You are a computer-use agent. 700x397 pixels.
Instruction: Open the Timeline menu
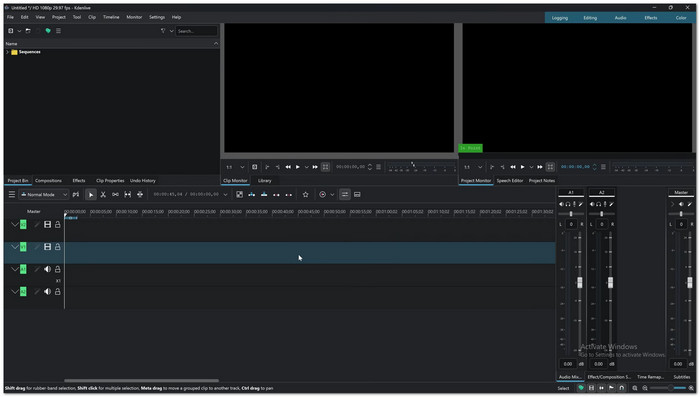(x=111, y=17)
